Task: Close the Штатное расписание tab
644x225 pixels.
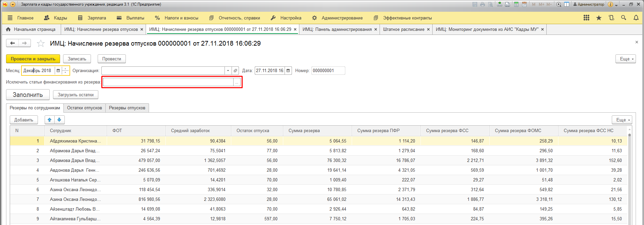Action: (x=428, y=30)
